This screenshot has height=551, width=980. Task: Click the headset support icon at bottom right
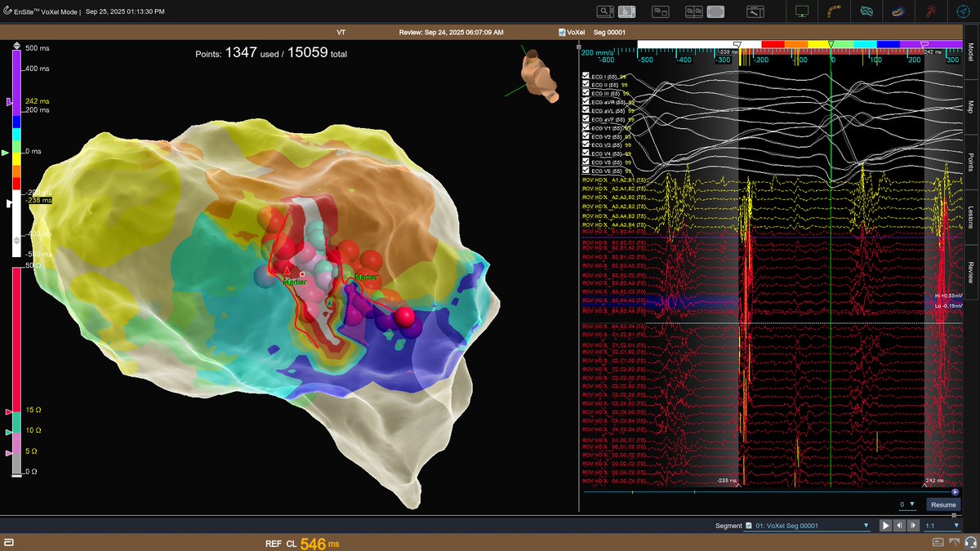pyautogui.click(x=969, y=544)
